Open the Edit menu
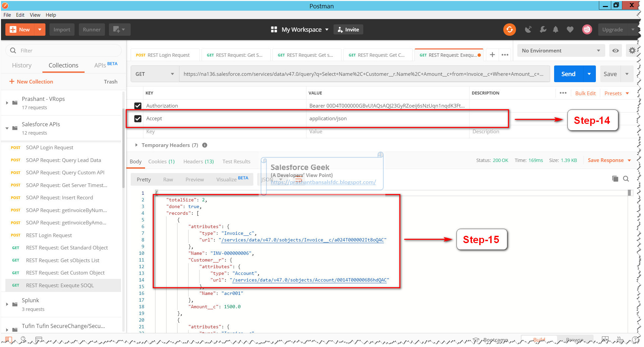The height and width of the screenshot is (347, 644). (20, 15)
